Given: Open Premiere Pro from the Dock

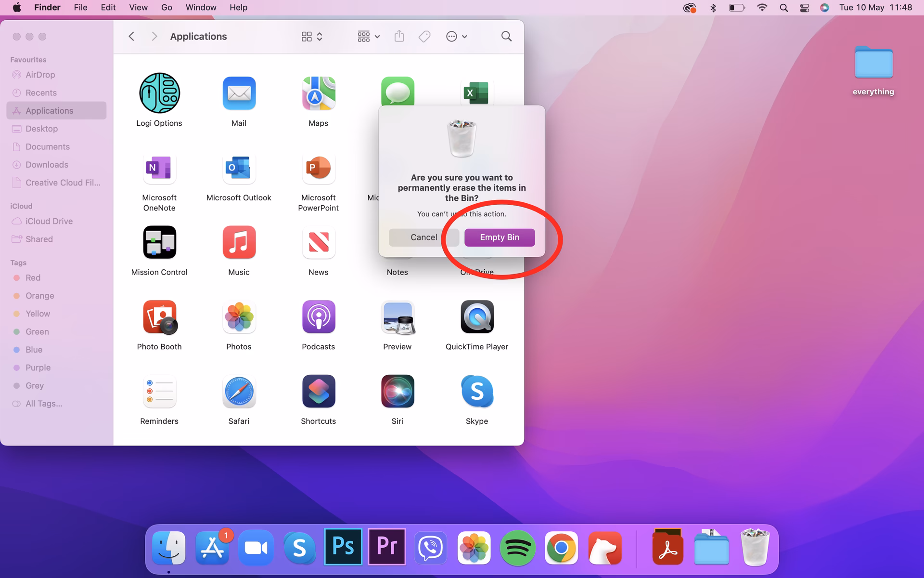Looking at the screenshot, I should pos(387,547).
